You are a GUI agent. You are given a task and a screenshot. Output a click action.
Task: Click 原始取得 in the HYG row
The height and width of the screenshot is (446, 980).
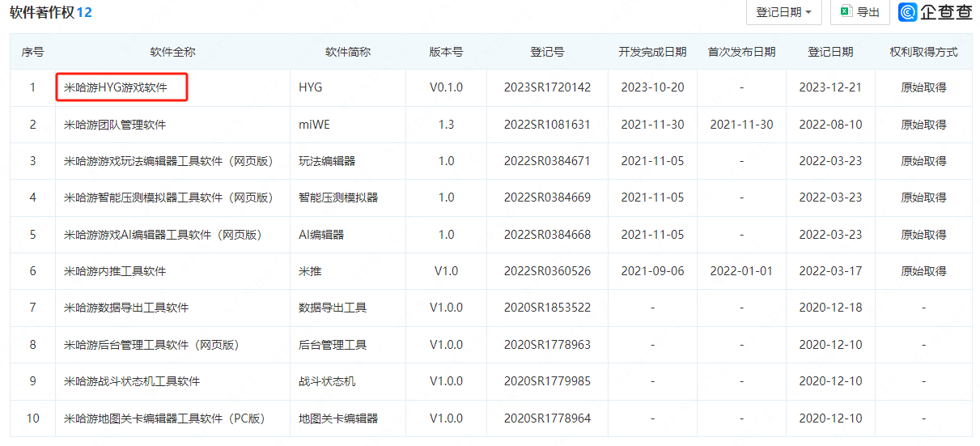[923, 87]
